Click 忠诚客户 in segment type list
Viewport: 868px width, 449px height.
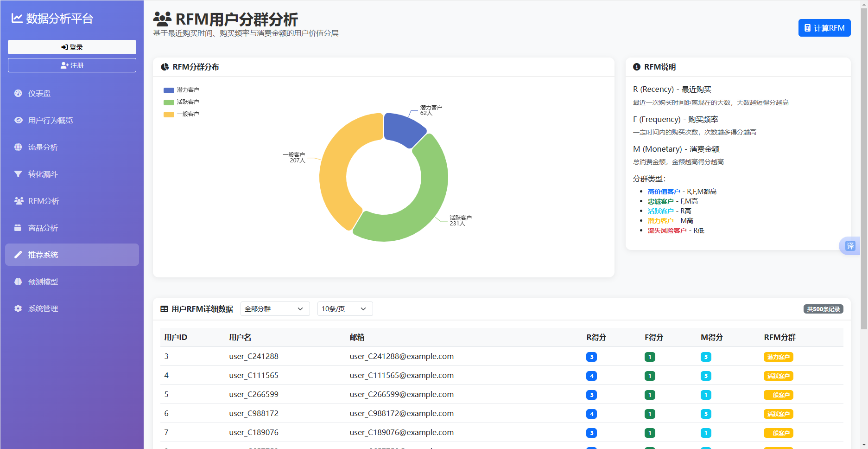(x=660, y=201)
